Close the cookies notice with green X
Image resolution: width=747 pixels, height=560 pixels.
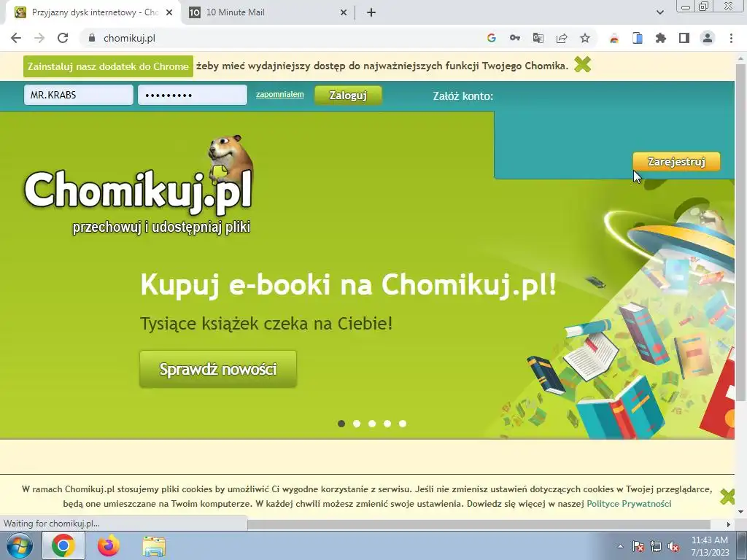(x=727, y=496)
